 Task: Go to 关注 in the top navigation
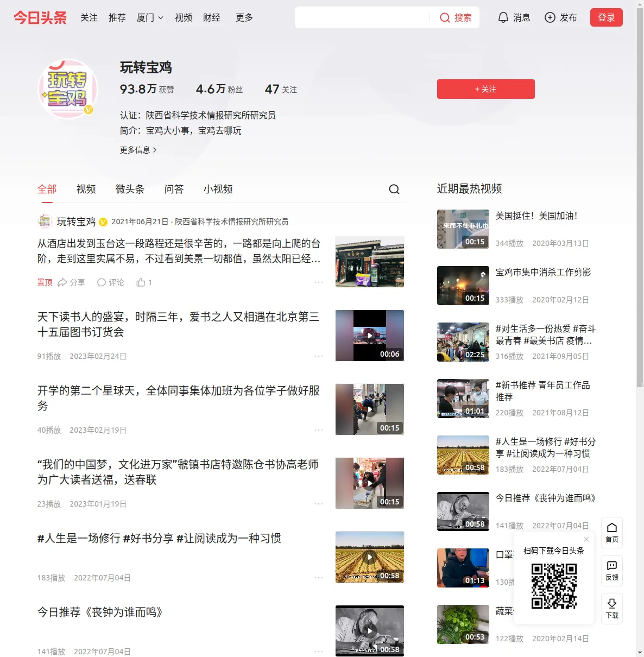[x=89, y=18]
